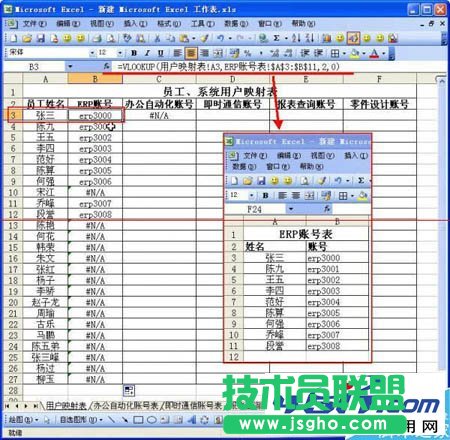Screen dimensions: 450x440
Task: Click the Sort Ascending icon
Action: point(296,39)
